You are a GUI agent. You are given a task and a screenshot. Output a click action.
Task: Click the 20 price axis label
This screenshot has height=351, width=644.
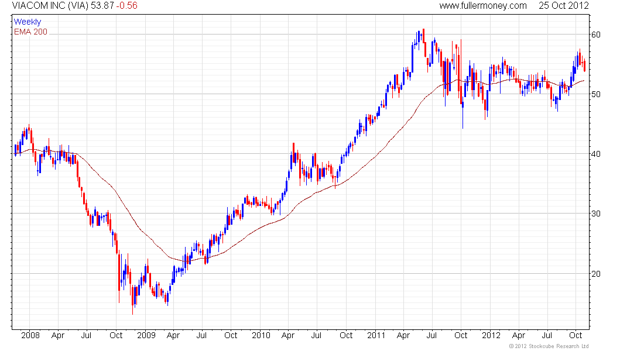[595, 273]
